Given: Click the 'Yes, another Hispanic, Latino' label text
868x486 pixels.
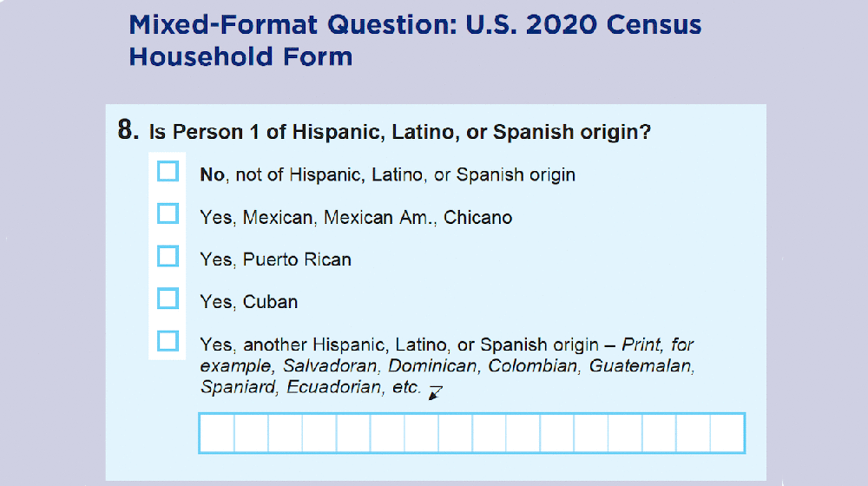Looking at the screenshot, I should coord(399,345).
